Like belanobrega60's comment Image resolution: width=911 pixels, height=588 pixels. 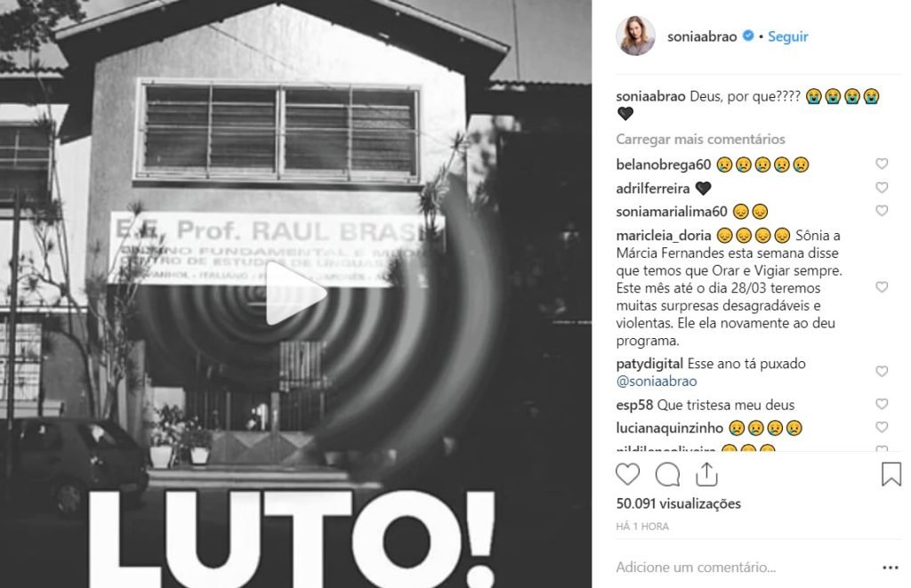point(882,164)
